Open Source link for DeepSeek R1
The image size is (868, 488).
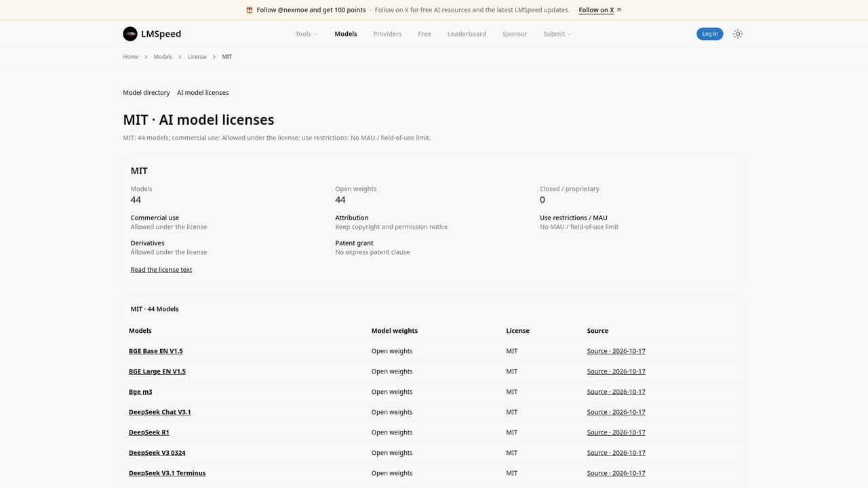[616, 432]
